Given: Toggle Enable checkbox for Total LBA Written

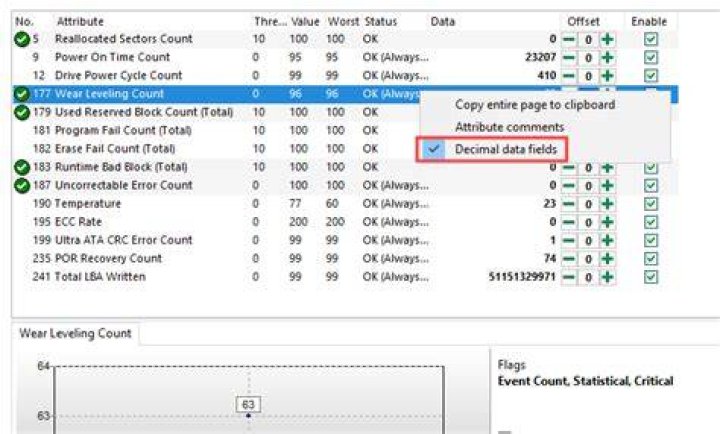Looking at the screenshot, I should click(651, 277).
